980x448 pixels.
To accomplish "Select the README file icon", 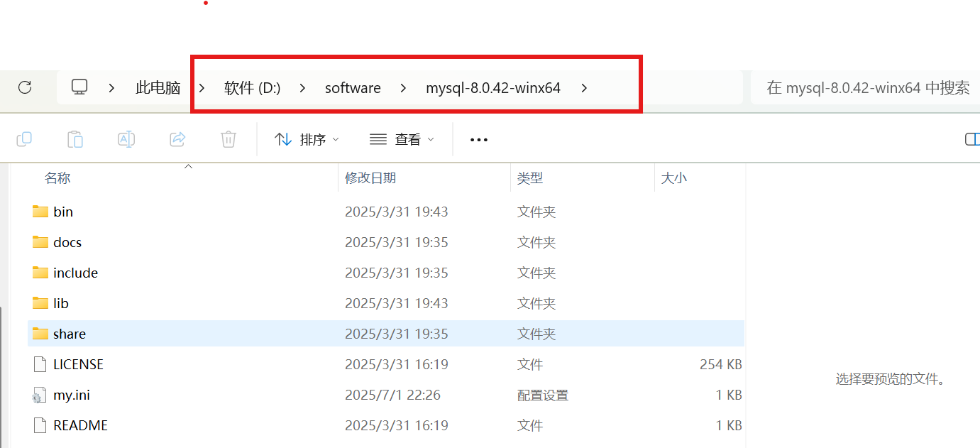I will pyautogui.click(x=40, y=425).
